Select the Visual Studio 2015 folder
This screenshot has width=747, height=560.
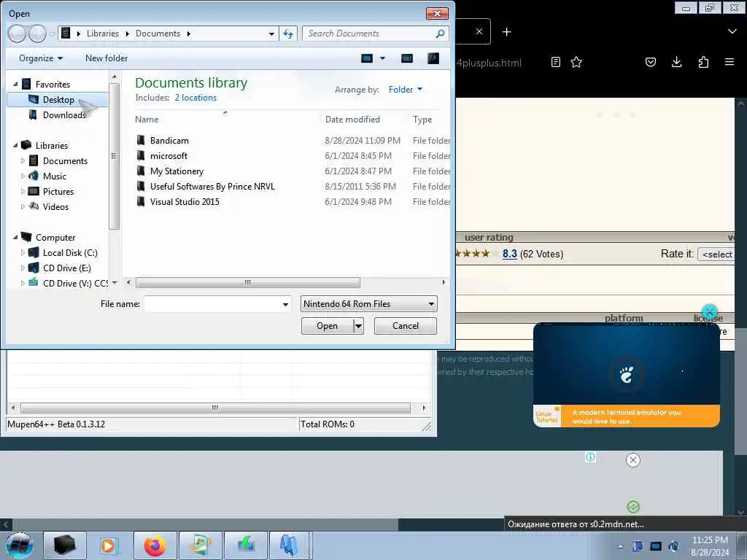pyautogui.click(x=185, y=201)
